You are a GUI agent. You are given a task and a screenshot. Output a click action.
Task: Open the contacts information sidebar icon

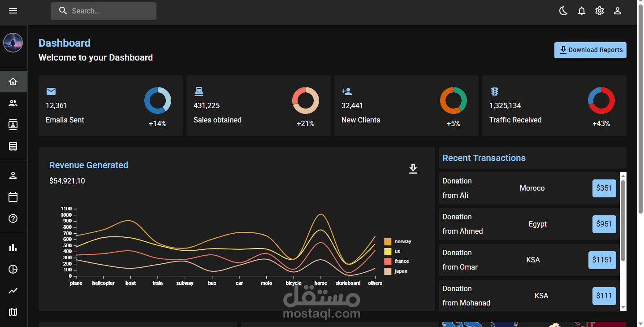pyautogui.click(x=13, y=125)
